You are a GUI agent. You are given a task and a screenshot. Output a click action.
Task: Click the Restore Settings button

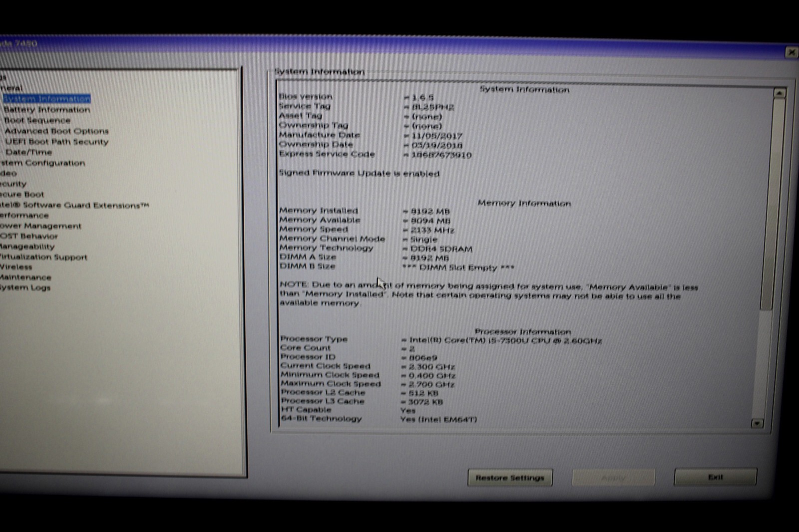click(x=510, y=478)
